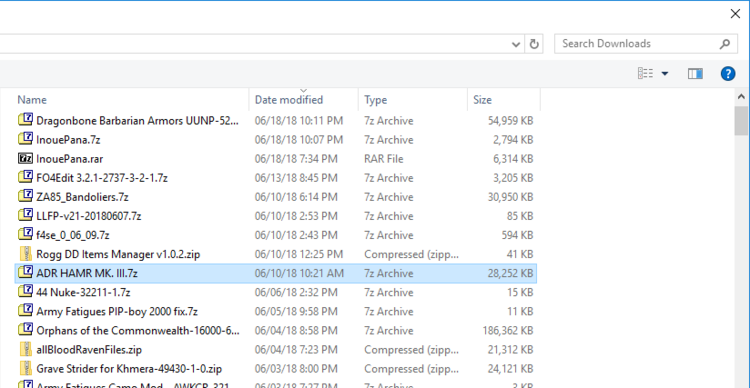Click date 06/06/18 2:32 PM
Viewport: 750px width, 388px height.
point(296,293)
